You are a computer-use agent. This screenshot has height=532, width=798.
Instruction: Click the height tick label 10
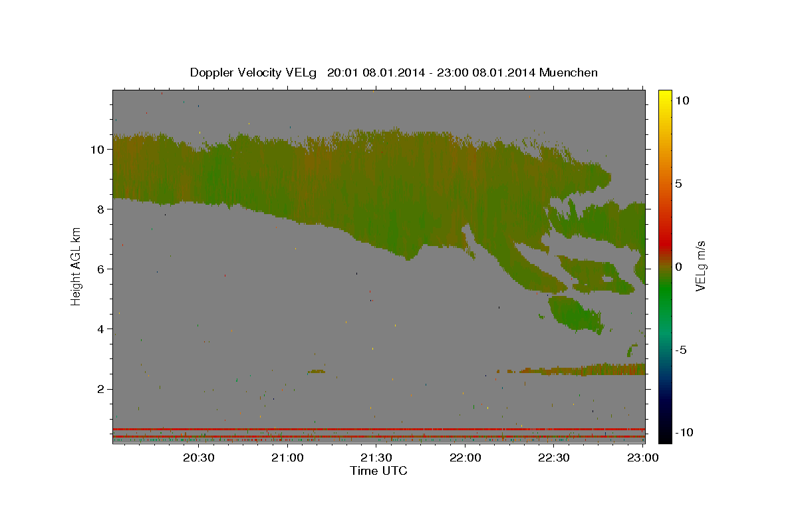(97, 149)
